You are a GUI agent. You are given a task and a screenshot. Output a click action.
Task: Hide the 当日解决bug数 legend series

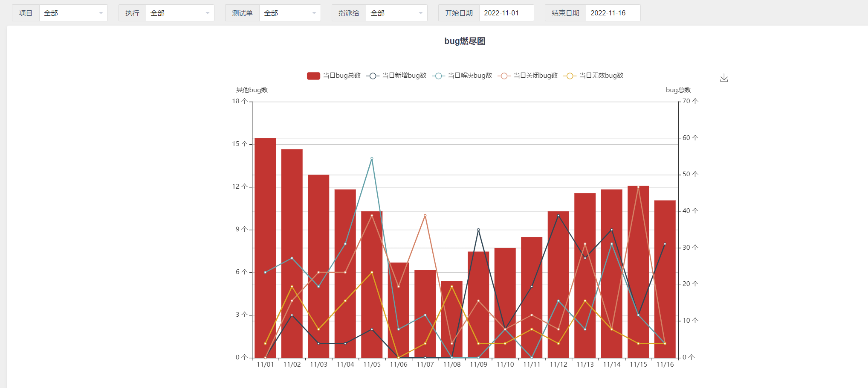pyautogui.click(x=462, y=76)
